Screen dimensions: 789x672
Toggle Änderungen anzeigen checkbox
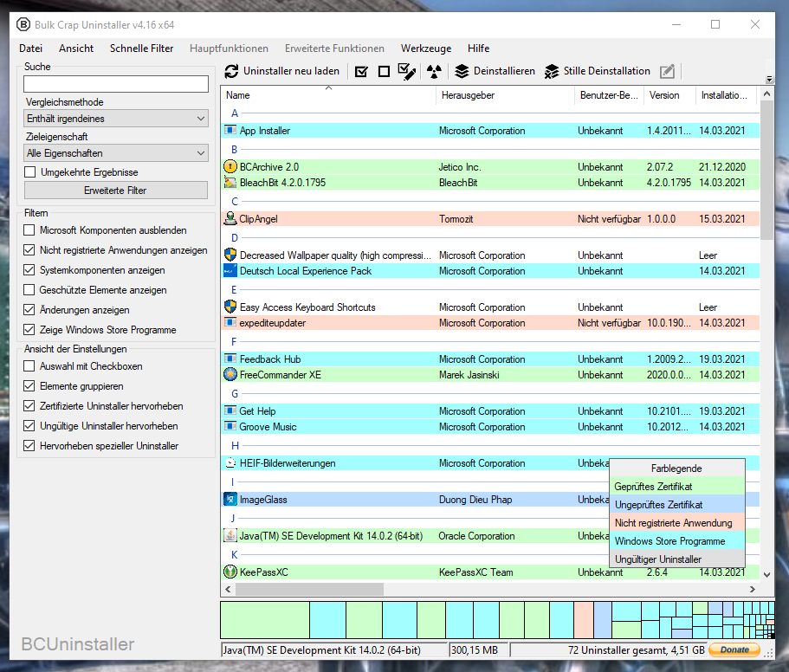point(29,310)
